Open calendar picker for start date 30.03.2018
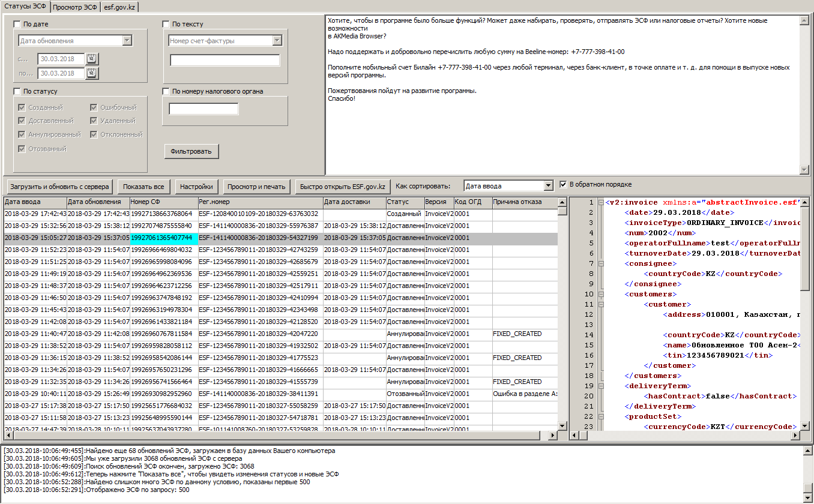Viewport: 814px width, 504px height. click(92, 59)
